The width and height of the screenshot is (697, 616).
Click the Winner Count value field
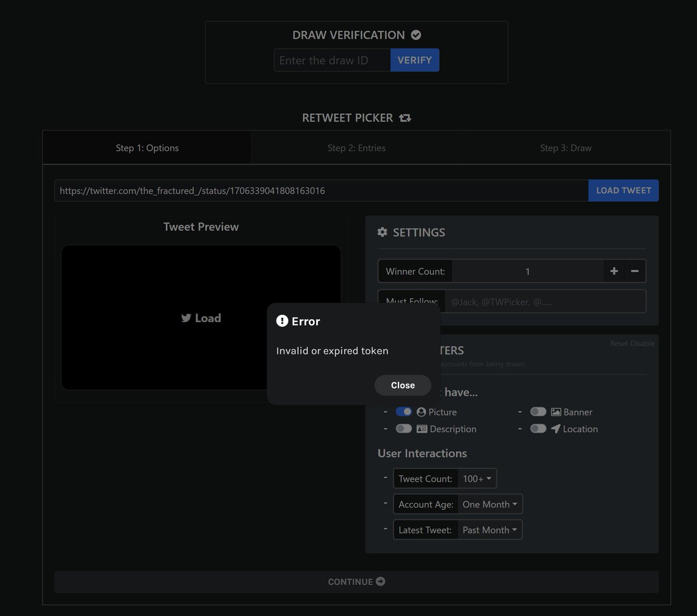pos(527,271)
